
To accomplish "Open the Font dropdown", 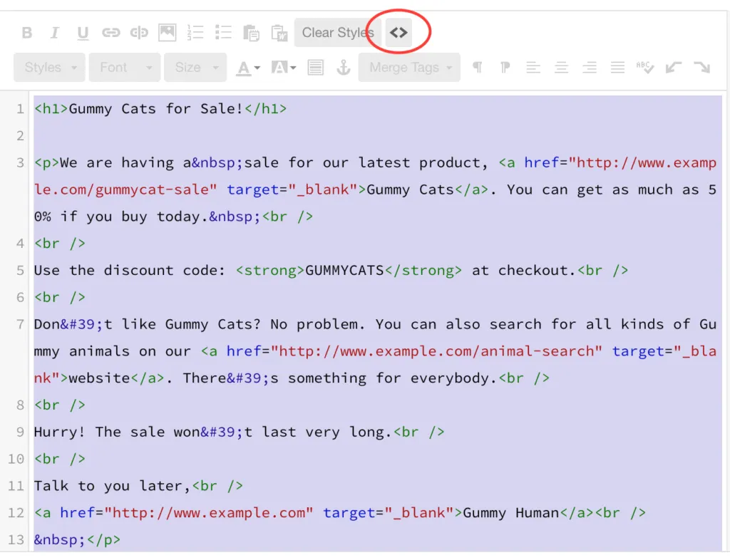I will click(x=125, y=67).
